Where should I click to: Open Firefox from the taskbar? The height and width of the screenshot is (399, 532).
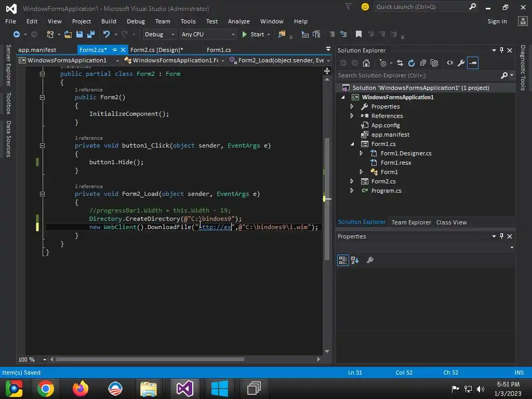coord(81,389)
